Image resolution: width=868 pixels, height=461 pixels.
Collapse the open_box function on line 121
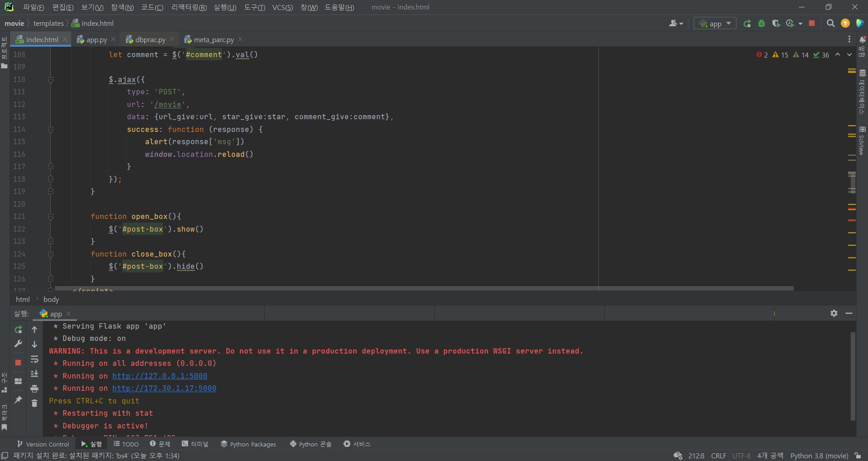point(51,217)
